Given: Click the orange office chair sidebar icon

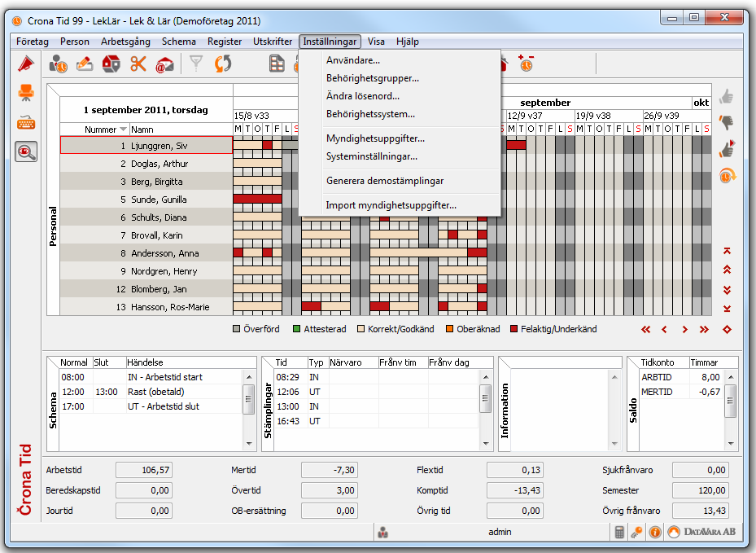Looking at the screenshot, I should click(x=26, y=92).
